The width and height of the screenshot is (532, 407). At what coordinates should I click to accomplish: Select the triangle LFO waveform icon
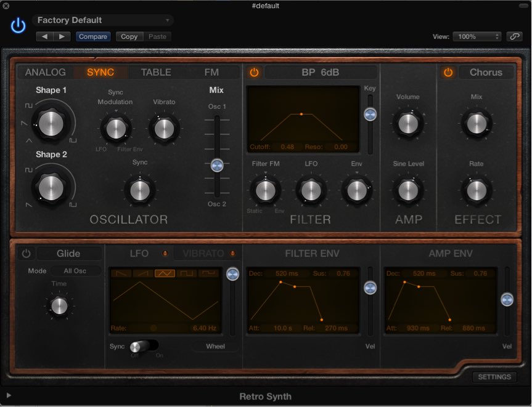pyautogui.click(x=165, y=273)
